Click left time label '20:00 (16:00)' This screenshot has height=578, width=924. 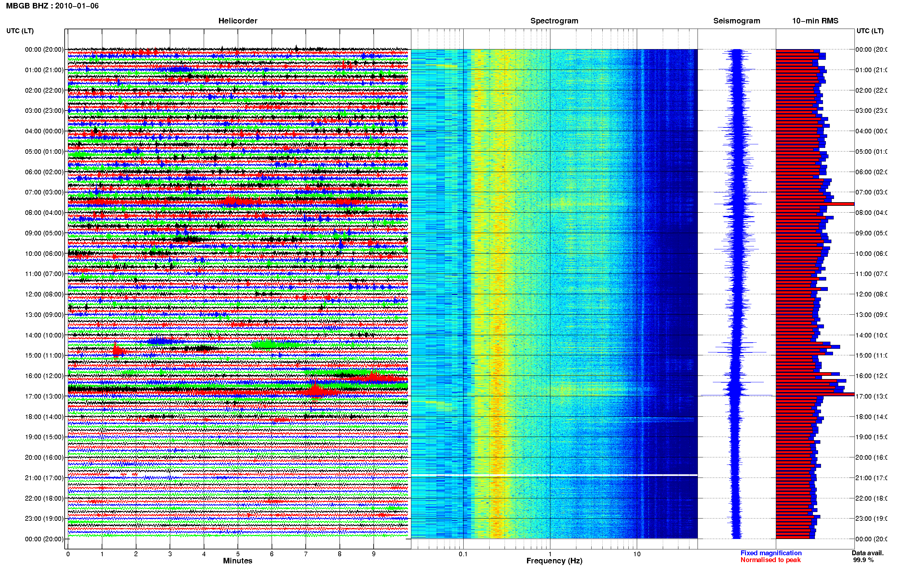point(44,457)
